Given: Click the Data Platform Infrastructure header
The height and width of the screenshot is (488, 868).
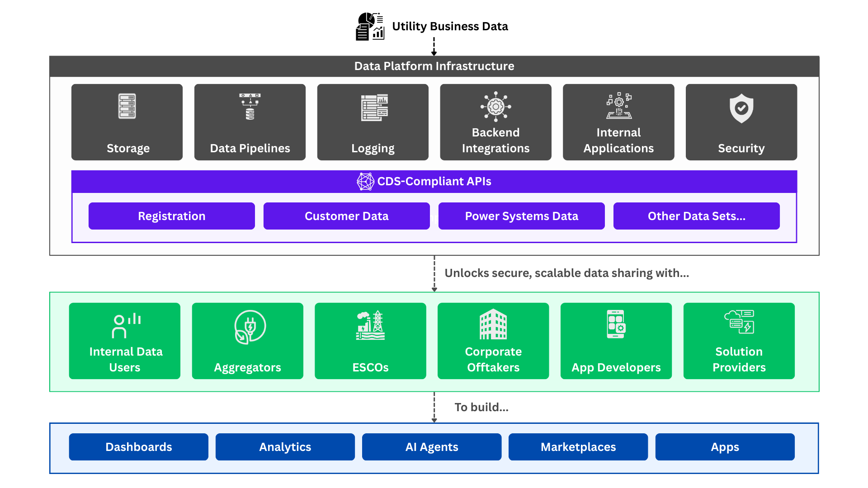Looking at the screenshot, I should 434,66.
